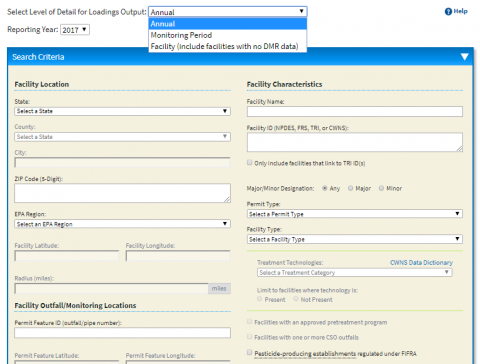
Task: Open the EPA Region dropdown
Action: pos(122,224)
